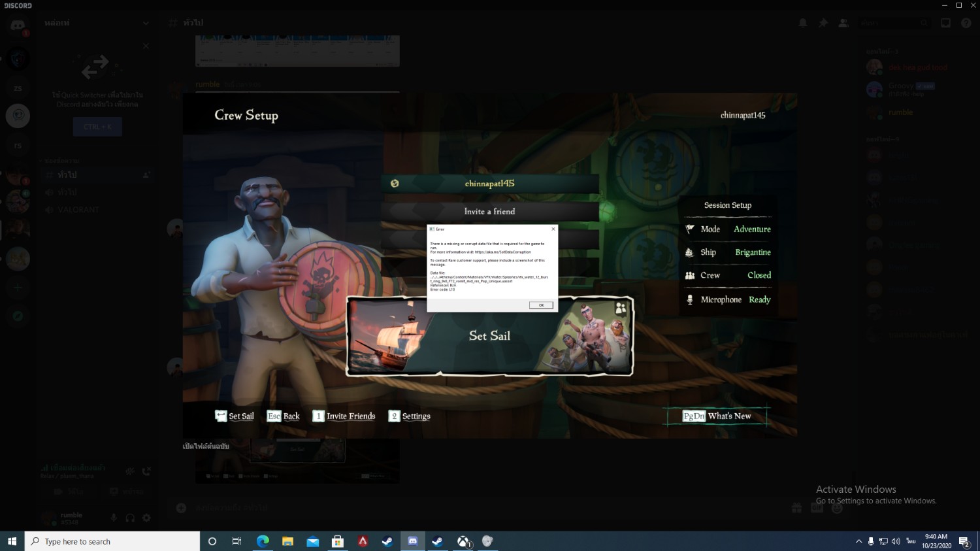Image resolution: width=980 pixels, height=551 pixels.
Task: Toggle Microphone Ready setting
Action: pyautogui.click(x=728, y=299)
